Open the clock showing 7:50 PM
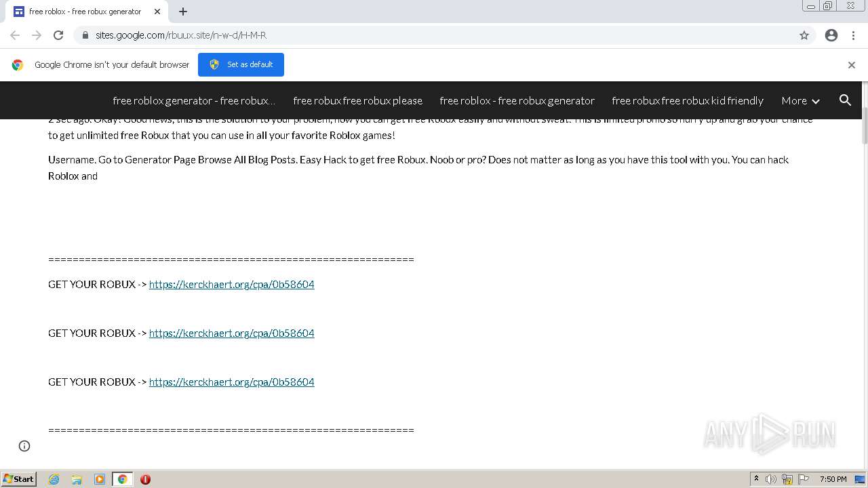 click(x=833, y=479)
